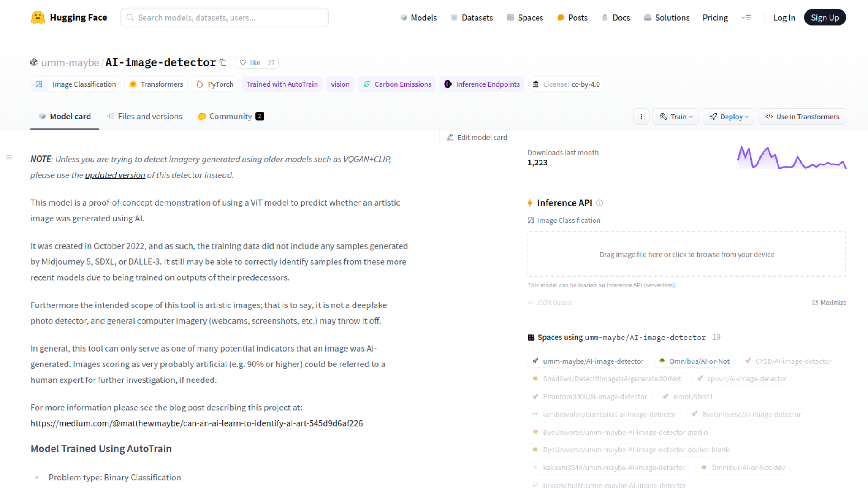Image resolution: width=868 pixels, height=488 pixels.
Task: Focus the search models input field
Action: (225, 18)
